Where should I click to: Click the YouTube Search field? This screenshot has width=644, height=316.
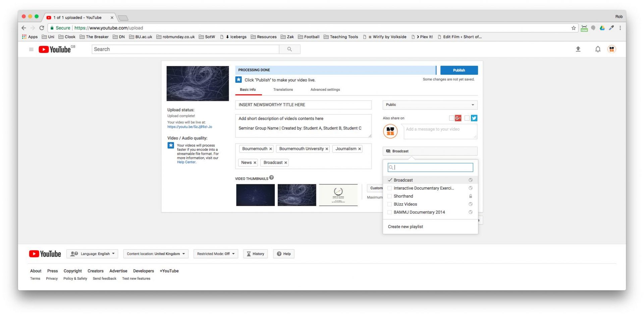pyautogui.click(x=185, y=49)
